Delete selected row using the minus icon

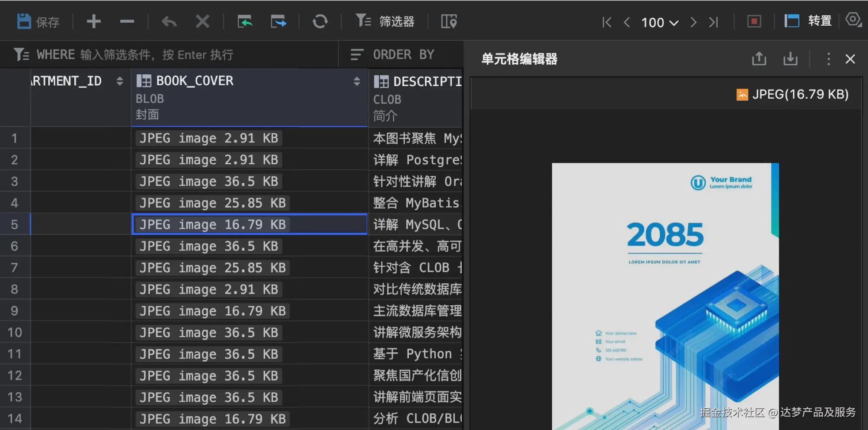[126, 21]
